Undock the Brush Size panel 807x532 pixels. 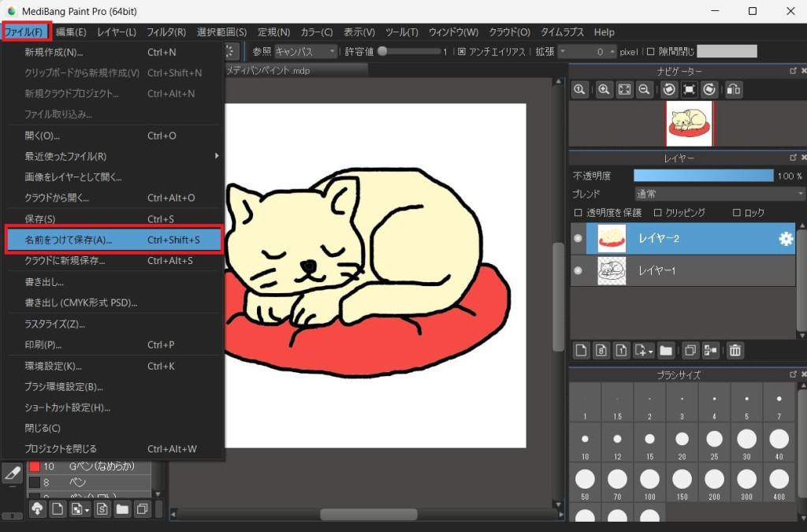click(x=793, y=374)
